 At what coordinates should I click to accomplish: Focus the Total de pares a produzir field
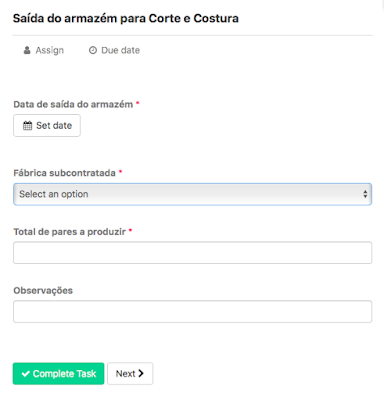(192, 253)
